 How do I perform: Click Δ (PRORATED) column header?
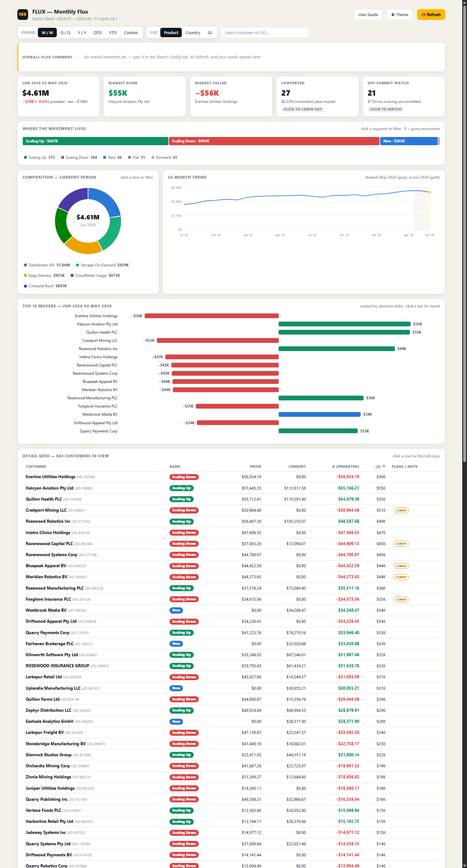[x=346, y=467]
